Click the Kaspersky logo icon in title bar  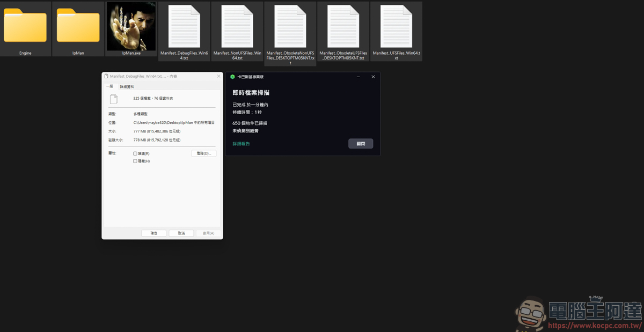tap(232, 77)
